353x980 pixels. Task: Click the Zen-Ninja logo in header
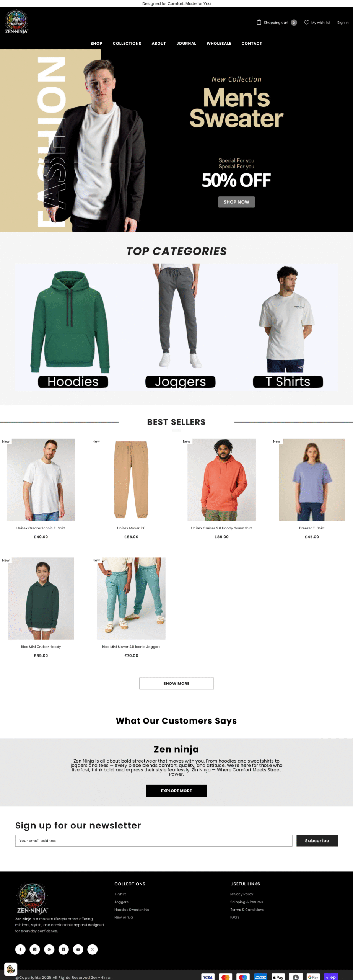(x=16, y=22)
